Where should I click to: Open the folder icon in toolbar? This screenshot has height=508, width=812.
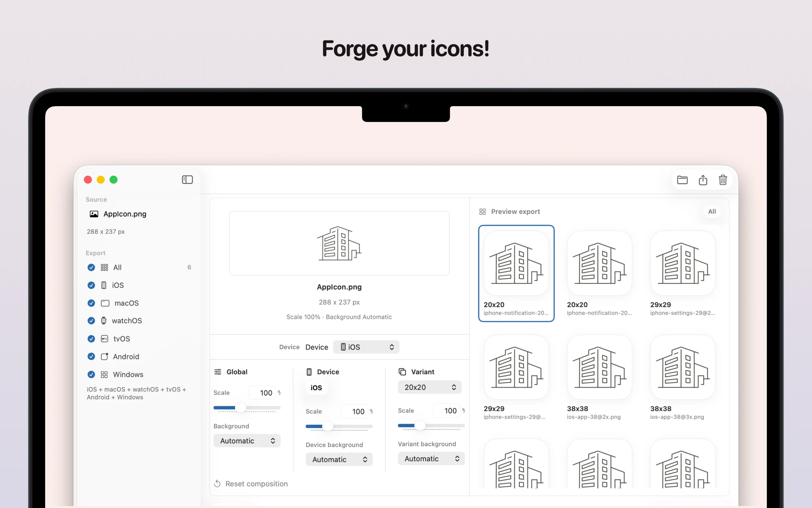pyautogui.click(x=682, y=180)
